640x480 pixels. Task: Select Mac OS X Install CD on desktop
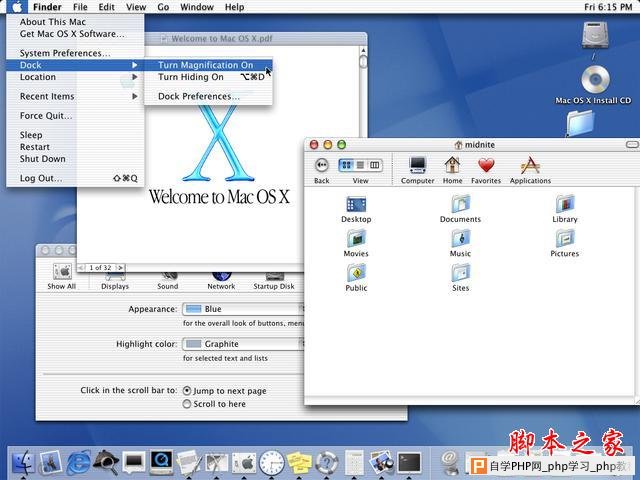(x=594, y=86)
